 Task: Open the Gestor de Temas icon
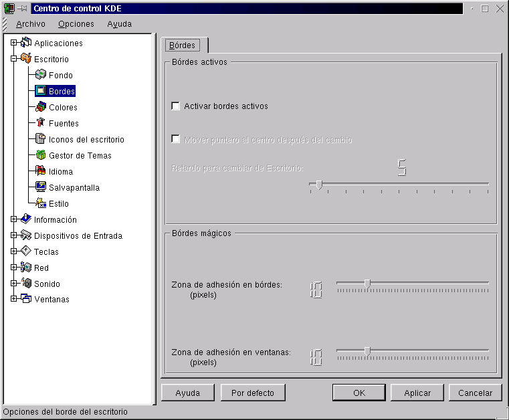click(x=40, y=155)
